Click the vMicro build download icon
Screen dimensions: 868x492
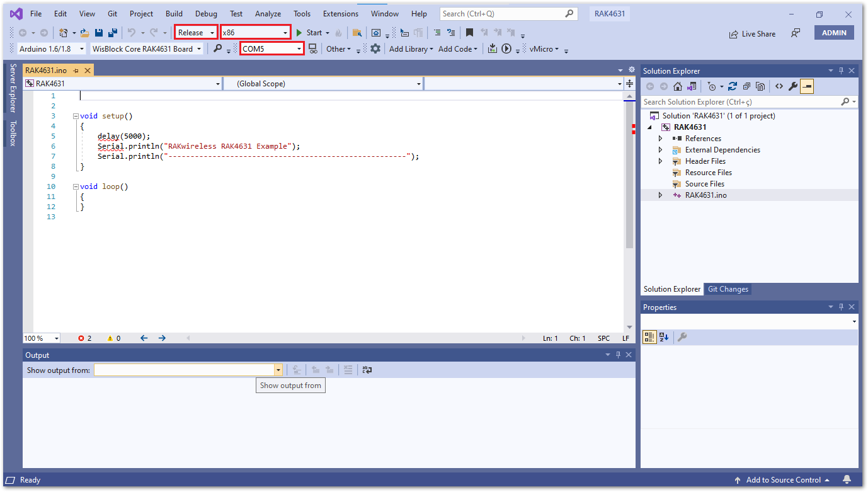tap(493, 49)
